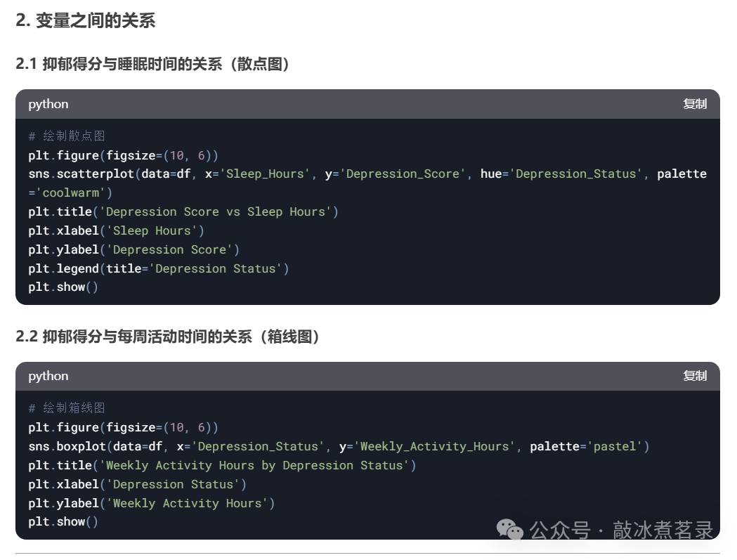737x560 pixels.
Task: Click heading '2. 变量之间的关系'
Action: click(x=85, y=20)
